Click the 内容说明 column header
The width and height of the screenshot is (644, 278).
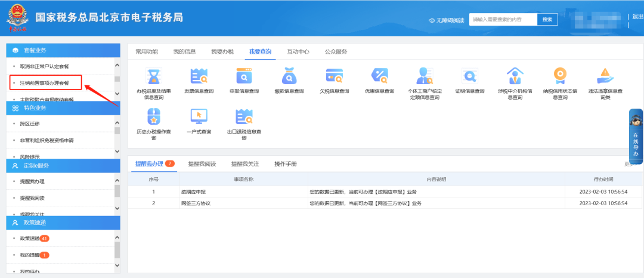(436, 180)
